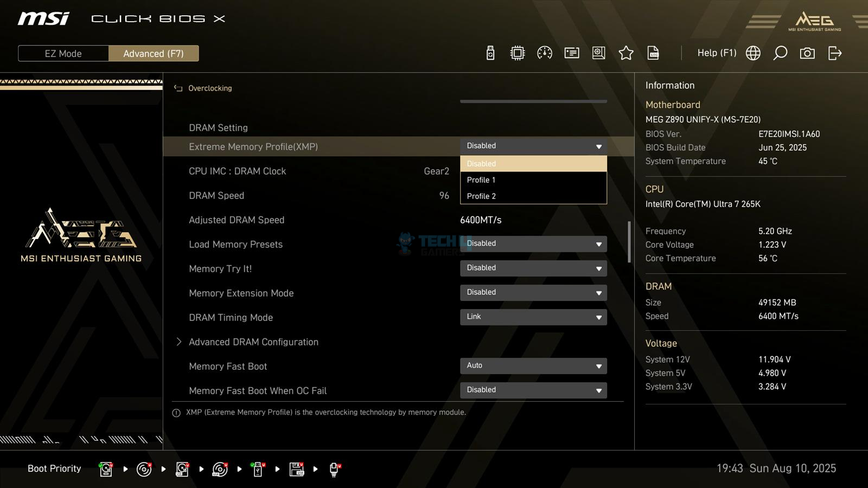Click Adjusted DRAM Speed 6400MT/s value
The height and width of the screenshot is (488, 868).
(481, 220)
